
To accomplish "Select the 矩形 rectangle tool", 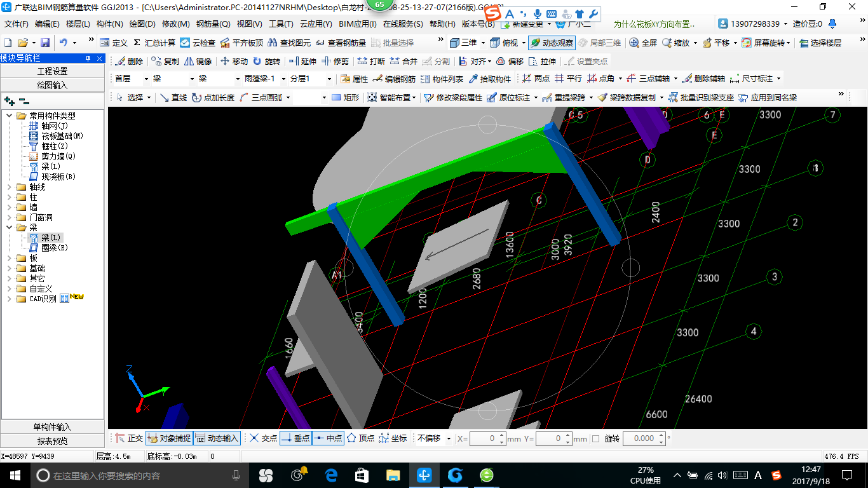I will 346,97.
